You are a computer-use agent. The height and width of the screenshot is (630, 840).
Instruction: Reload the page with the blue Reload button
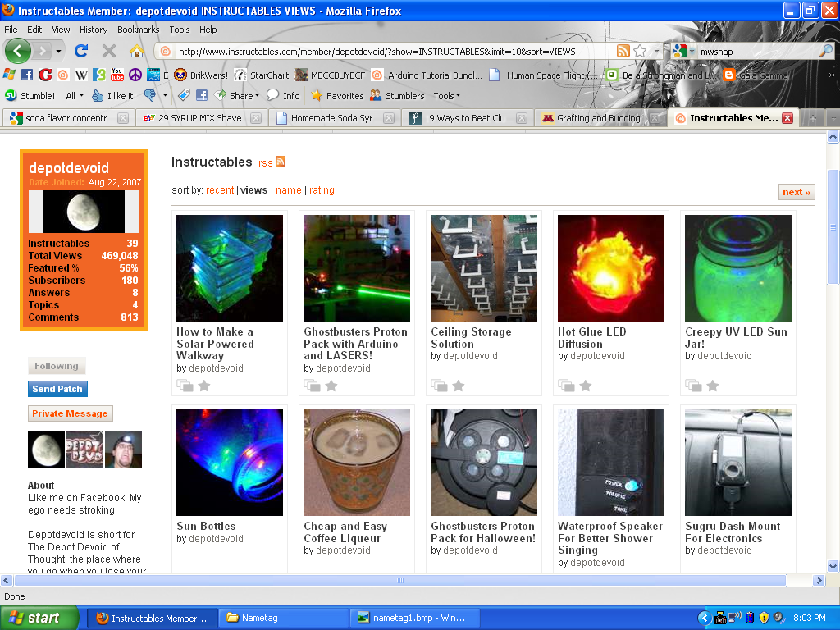(x=81, y=51)
